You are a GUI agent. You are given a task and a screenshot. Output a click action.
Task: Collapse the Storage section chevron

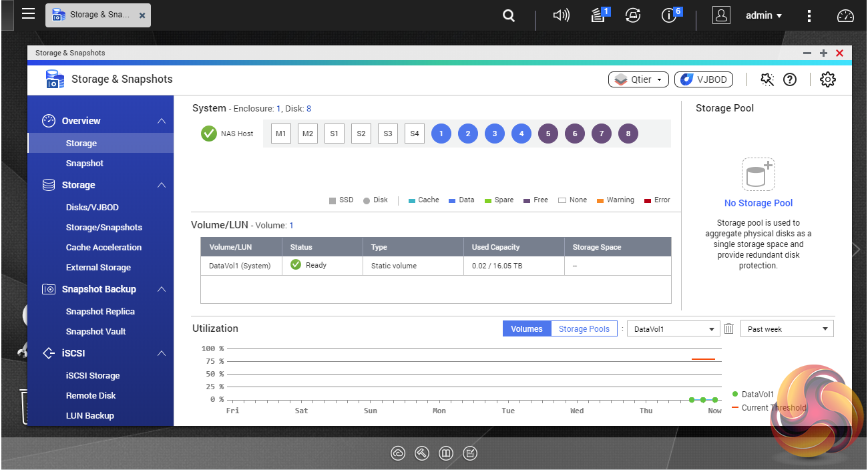tap(162, 185)
